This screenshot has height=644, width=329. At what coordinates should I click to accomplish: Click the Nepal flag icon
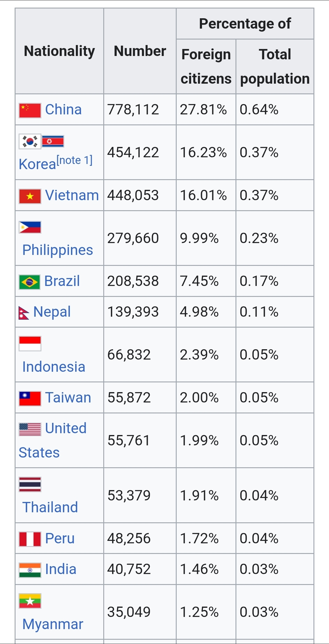(x=24, y=313)
